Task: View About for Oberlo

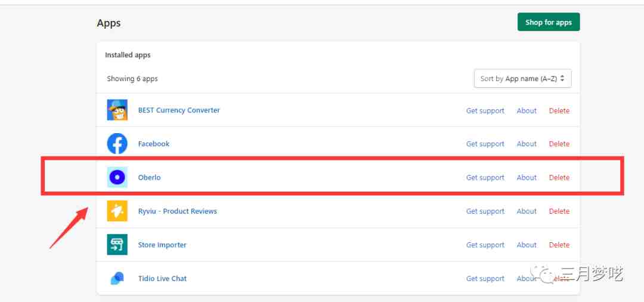Action: pyautogui.click(x=527, y=177)
